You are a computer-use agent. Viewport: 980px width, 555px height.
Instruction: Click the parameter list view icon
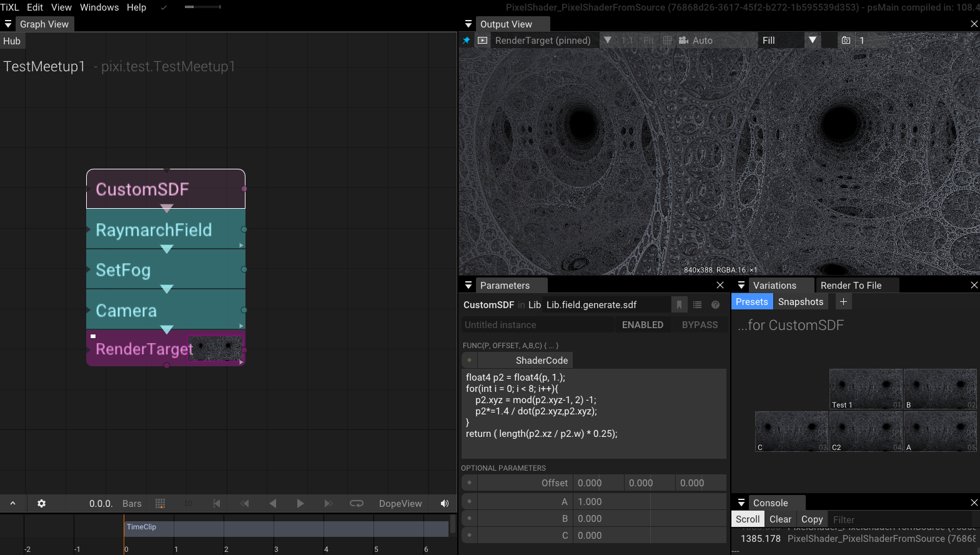[697, 305]
